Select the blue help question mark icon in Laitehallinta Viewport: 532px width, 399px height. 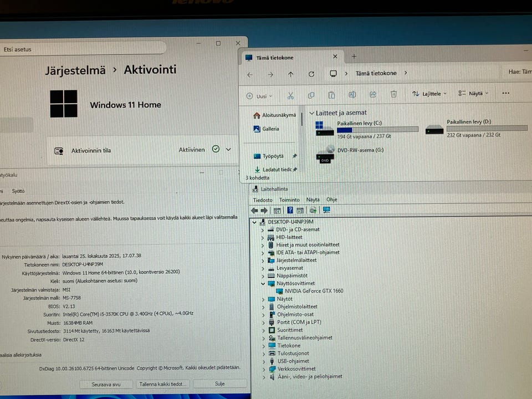coord(290,211)
